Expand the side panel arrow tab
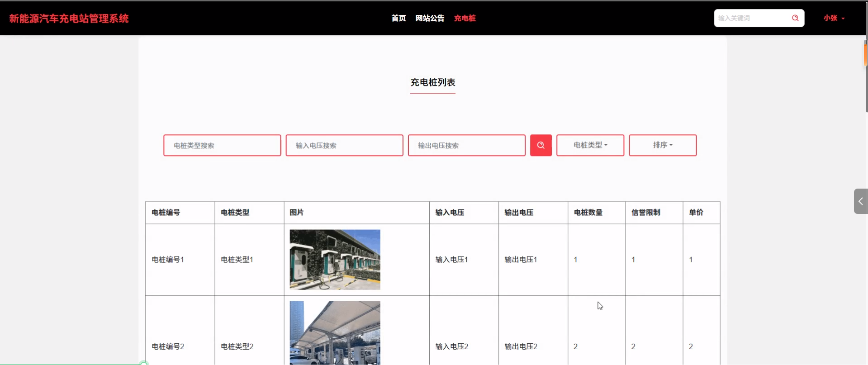 [861, 201]
